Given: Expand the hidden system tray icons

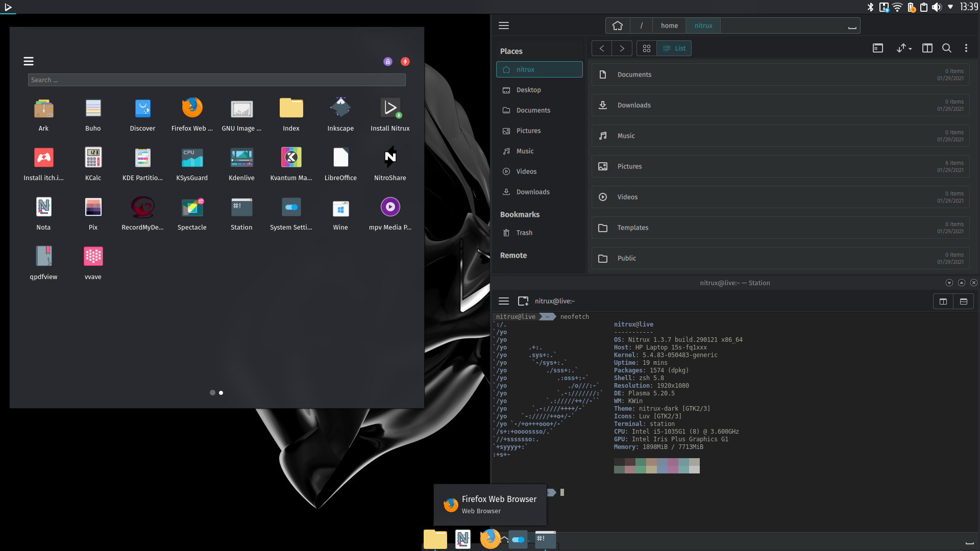Looking at the screenshot, I should pyautogui.click(x=950, y=7).
